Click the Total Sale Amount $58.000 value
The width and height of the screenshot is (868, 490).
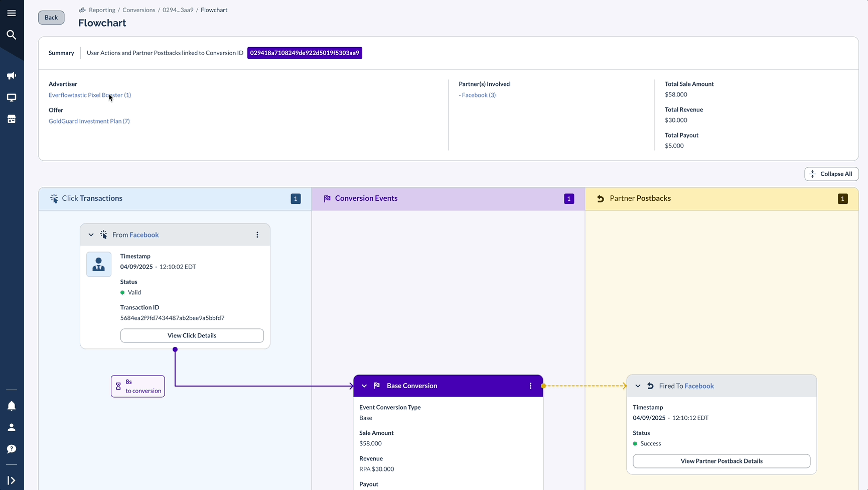pyautogui.click(x=676, y=94)
